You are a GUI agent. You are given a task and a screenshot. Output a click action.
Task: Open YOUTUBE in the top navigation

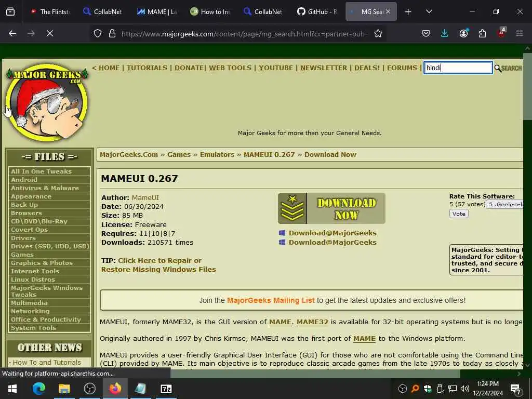275,68
